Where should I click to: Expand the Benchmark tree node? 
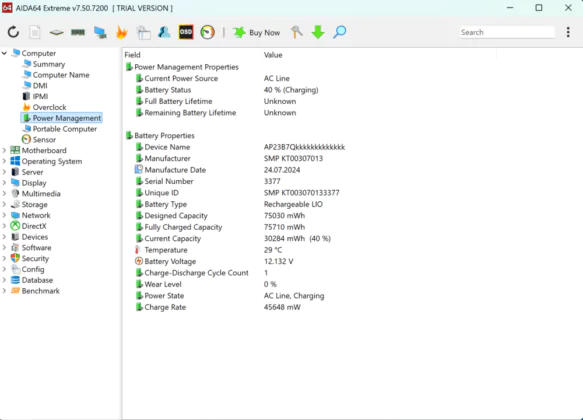pyautogui.click(x=4, y=291)
